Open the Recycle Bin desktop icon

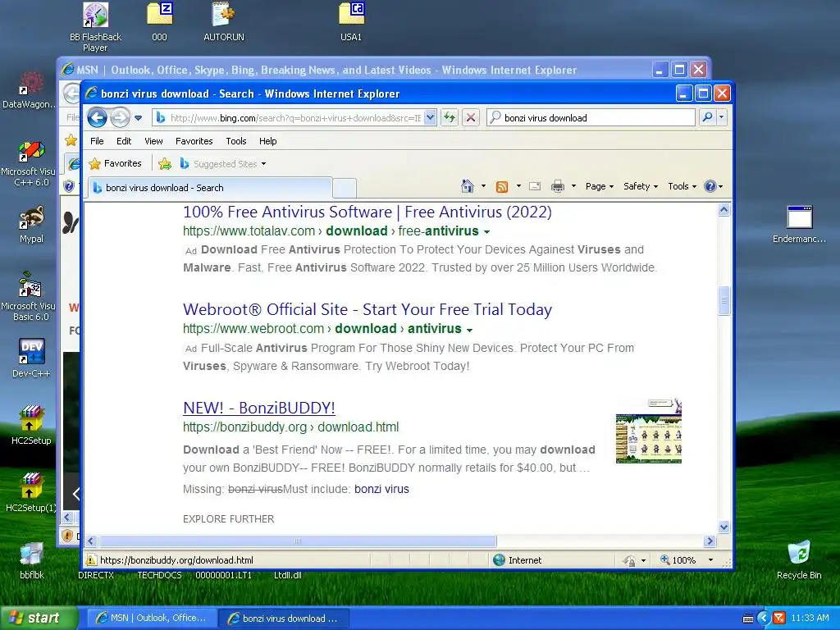(x=799, y=560)
